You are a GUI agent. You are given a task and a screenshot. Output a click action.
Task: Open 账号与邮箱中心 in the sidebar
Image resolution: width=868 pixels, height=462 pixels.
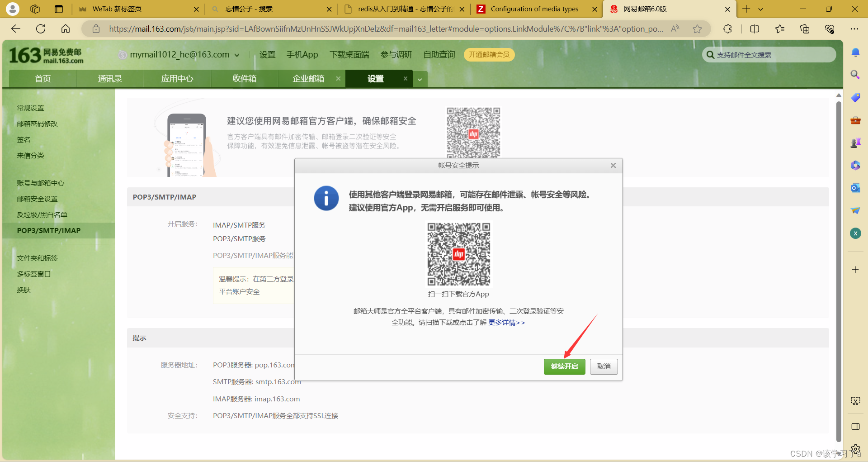coord(40,183)
